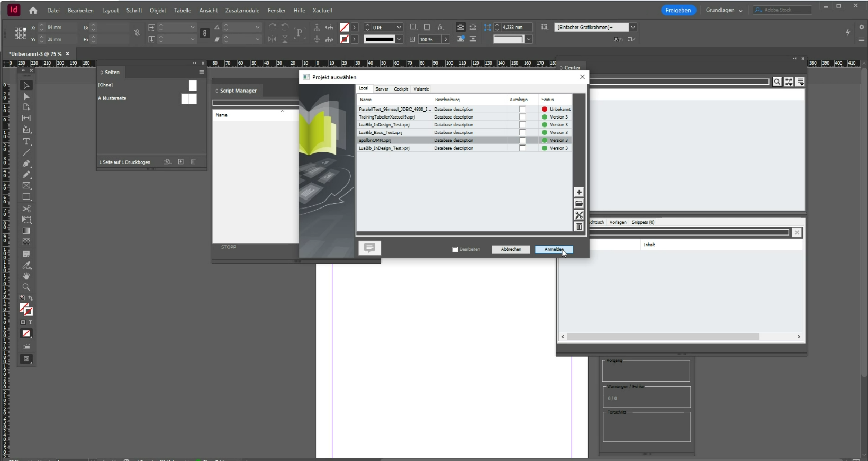This screenshot has width=868, height=461.
Task: Click the Abbrechen button
Action: click(x=511, y=249)
